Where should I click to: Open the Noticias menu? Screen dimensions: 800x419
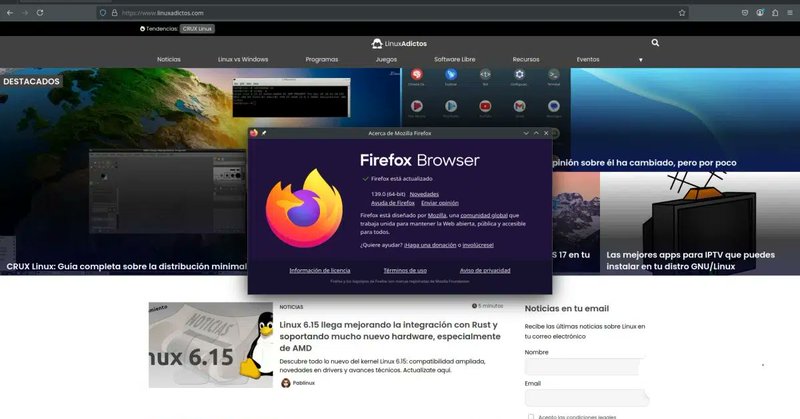[x=169, y=59]
